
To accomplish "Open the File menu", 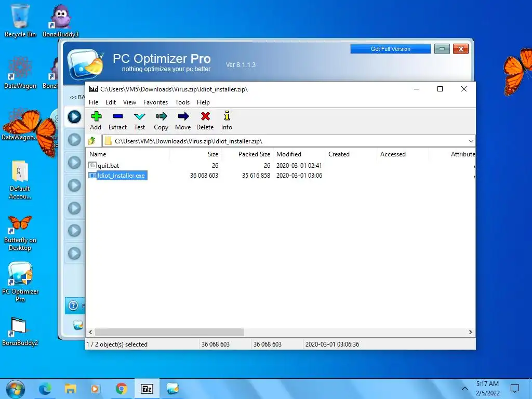I will click(94, 102).
